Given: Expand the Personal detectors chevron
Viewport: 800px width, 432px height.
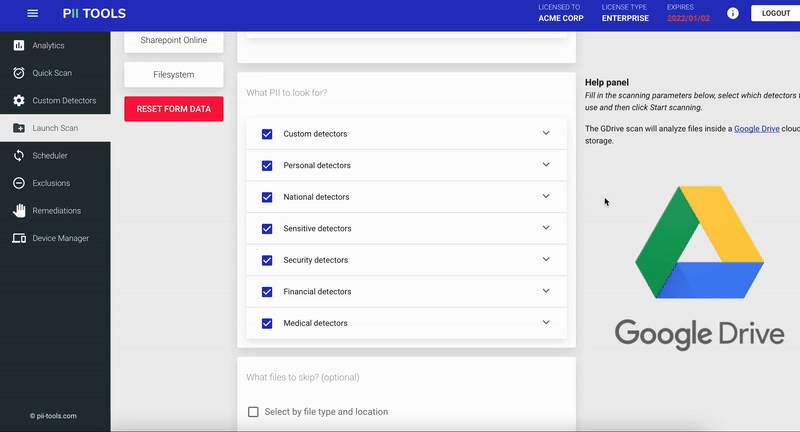Looking at the screenshot, I should pos(546,165).
